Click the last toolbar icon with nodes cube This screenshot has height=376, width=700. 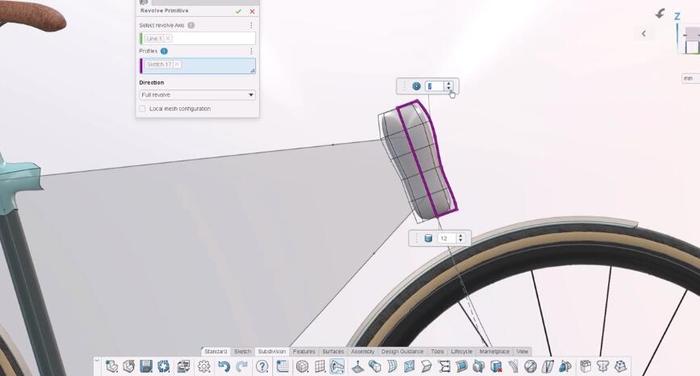(620, 367)
